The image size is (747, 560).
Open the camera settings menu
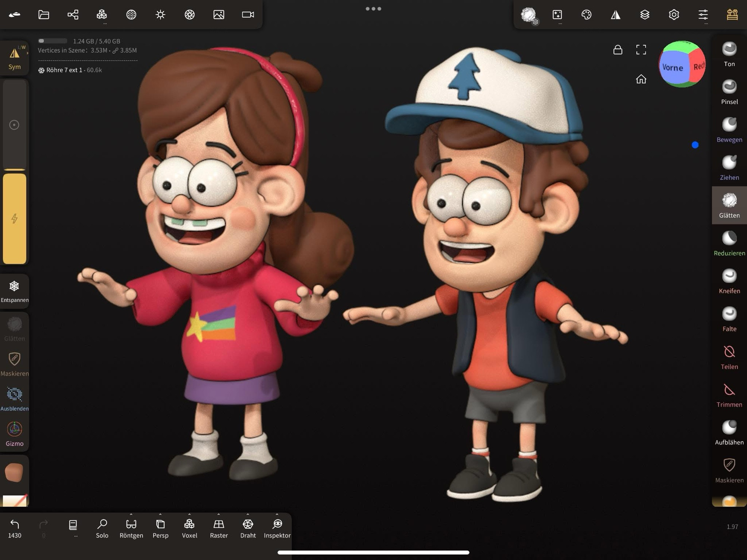click(x=248, y=15)
